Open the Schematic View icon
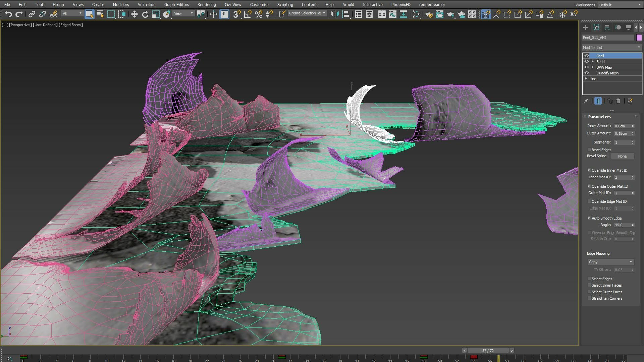 (x=403, y=14)
